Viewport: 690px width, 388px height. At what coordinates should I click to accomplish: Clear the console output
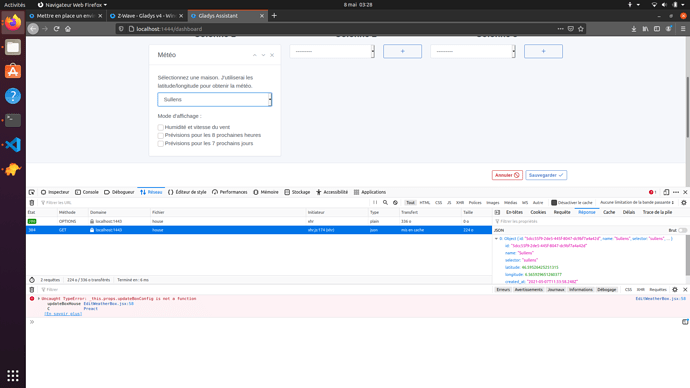point(32,290)
